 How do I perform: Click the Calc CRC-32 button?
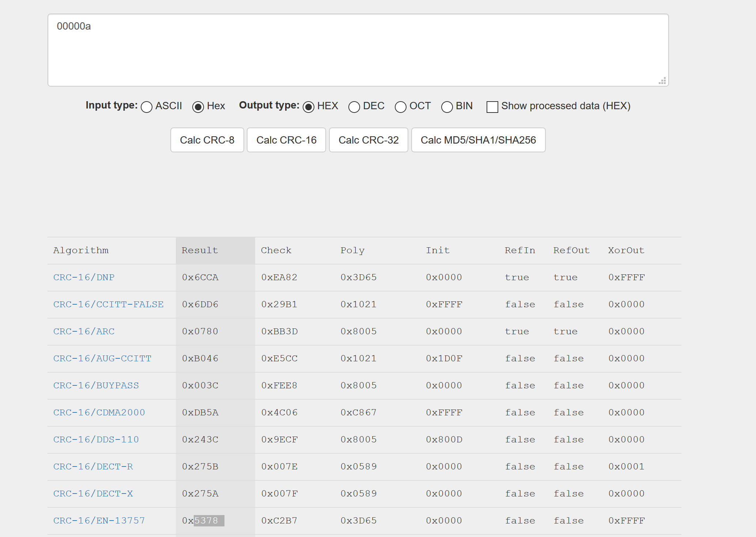[x=368, y=140]
